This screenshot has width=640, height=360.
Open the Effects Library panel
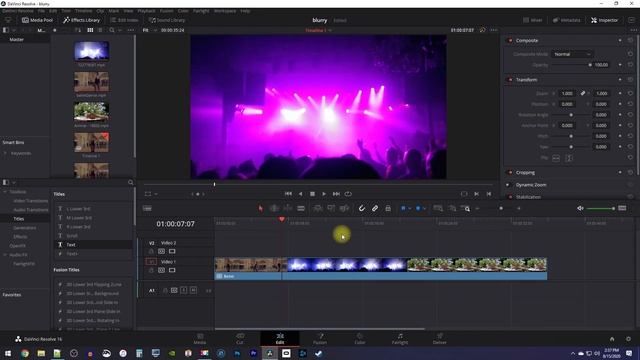[82, 20]
